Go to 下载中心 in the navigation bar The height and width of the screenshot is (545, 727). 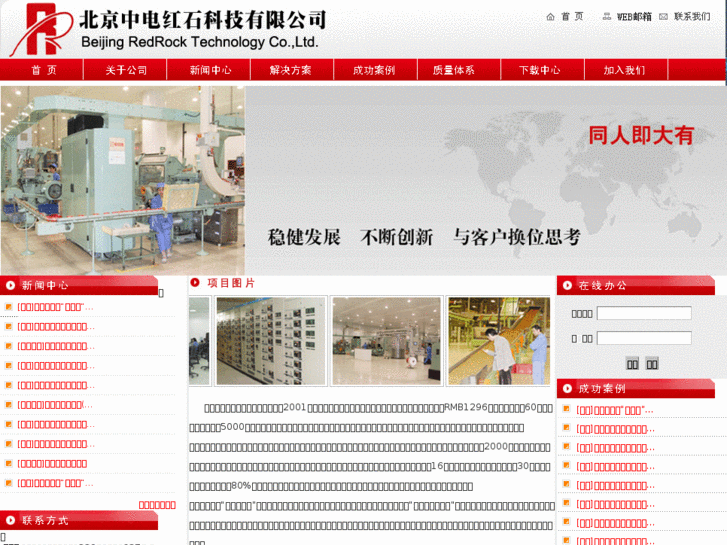tap(539, 70)
